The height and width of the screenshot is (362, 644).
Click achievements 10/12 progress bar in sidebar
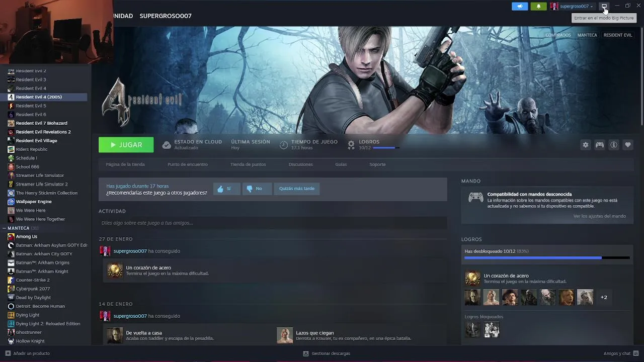coord(547,258)
